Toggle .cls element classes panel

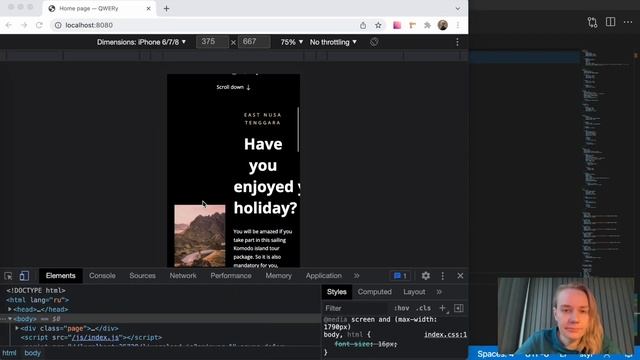423,308
